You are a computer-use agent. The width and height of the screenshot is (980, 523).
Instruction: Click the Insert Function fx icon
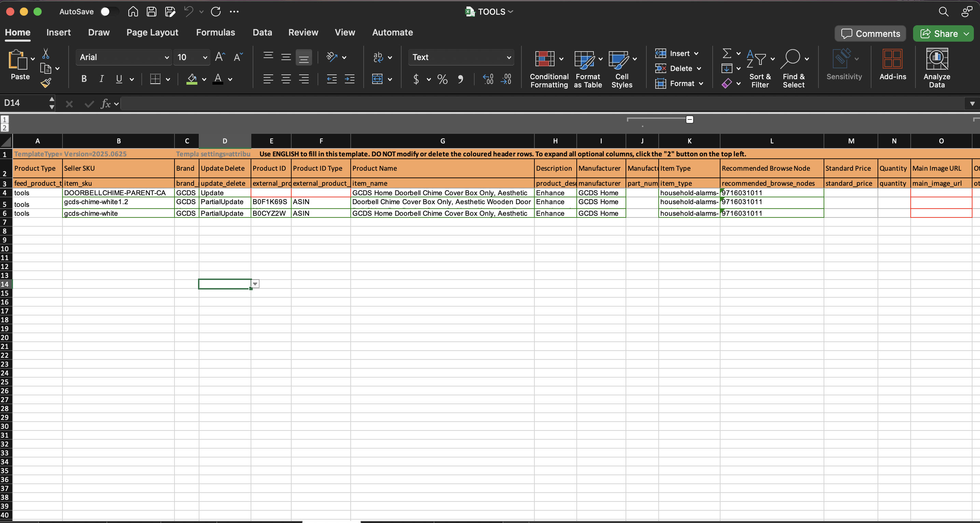click(106, 103)
